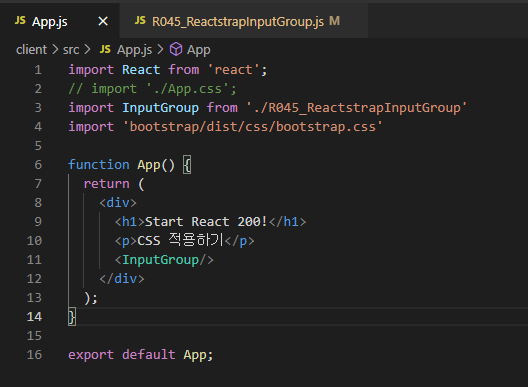Click the closing brace on line 14
The width and height of the screenshot is (528, 387).
(x=72, y=317)
